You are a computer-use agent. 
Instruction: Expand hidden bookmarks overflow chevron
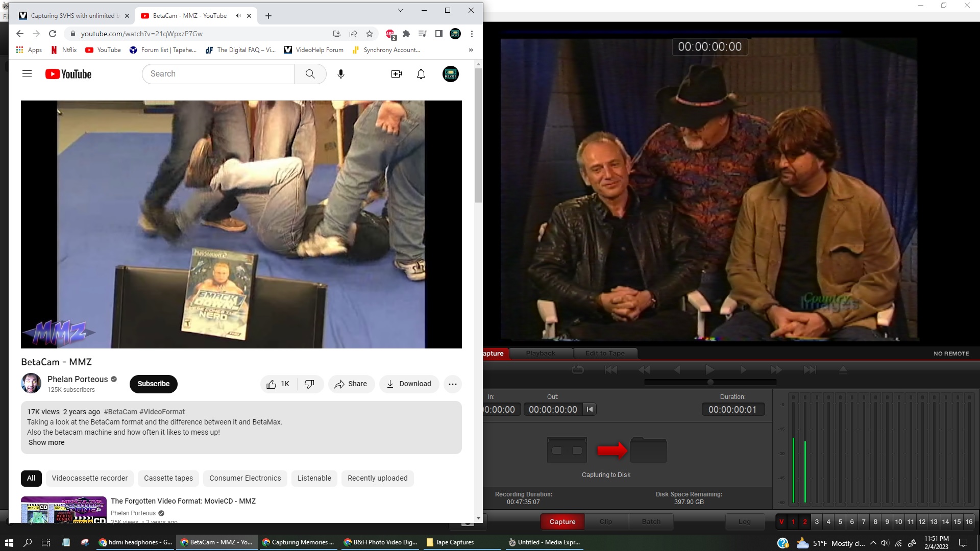(471, 50)
